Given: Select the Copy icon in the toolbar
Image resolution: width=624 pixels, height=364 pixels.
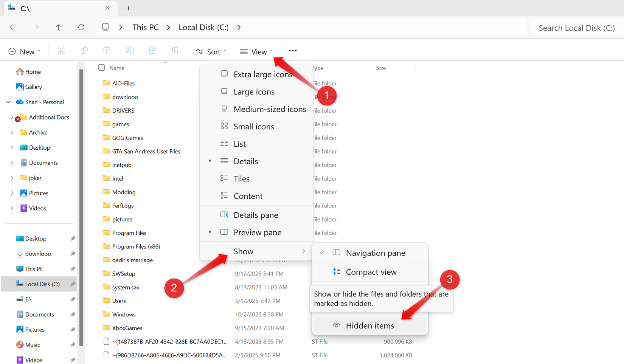Looking at the screenshot, I should pyautogui.click(x=84, y=50).
